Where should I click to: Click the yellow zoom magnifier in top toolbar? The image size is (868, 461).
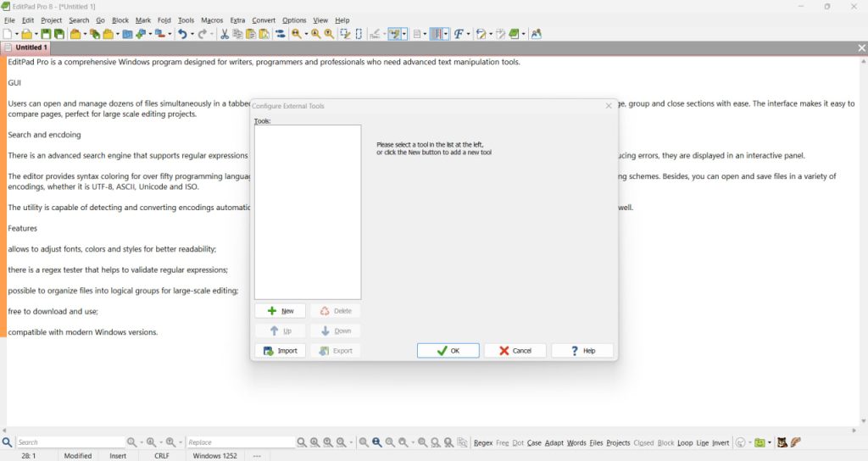(x=297, y=34)
